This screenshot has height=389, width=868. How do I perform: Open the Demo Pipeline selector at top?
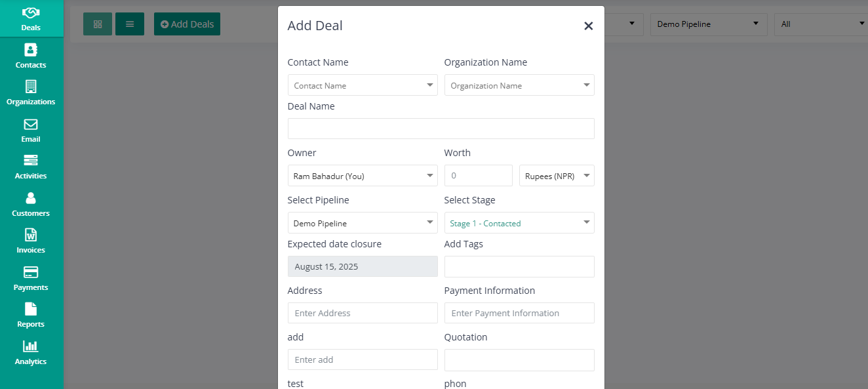point(708,24)
